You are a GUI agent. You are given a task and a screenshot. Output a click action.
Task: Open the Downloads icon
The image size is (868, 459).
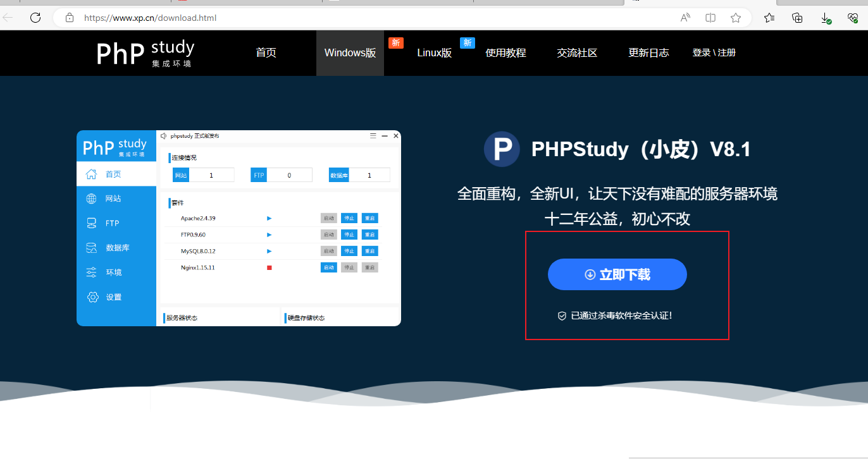point(826,18)
